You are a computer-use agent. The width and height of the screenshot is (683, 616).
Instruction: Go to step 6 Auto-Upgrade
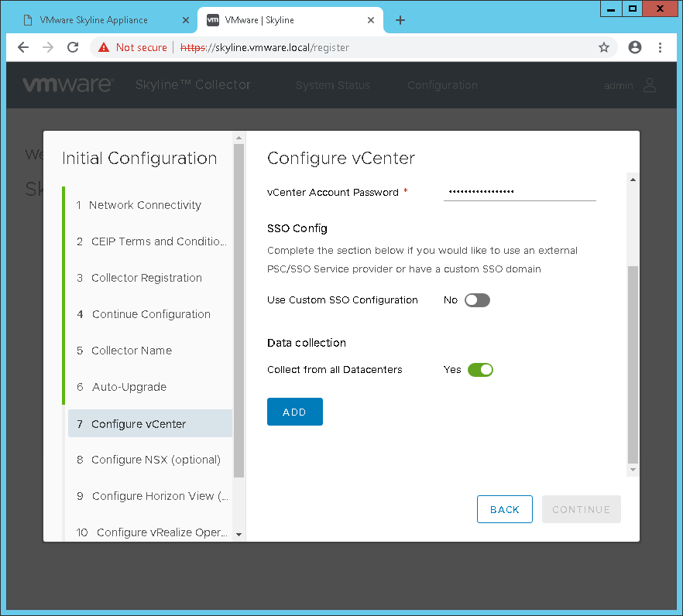[x=122, y=387]
